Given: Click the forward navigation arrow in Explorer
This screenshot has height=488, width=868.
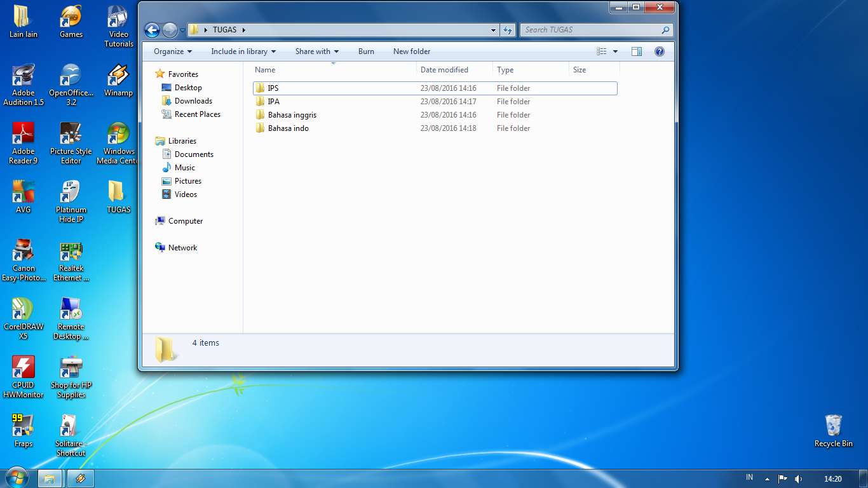Looking at the screenshot, I should [x=170, y=30].
